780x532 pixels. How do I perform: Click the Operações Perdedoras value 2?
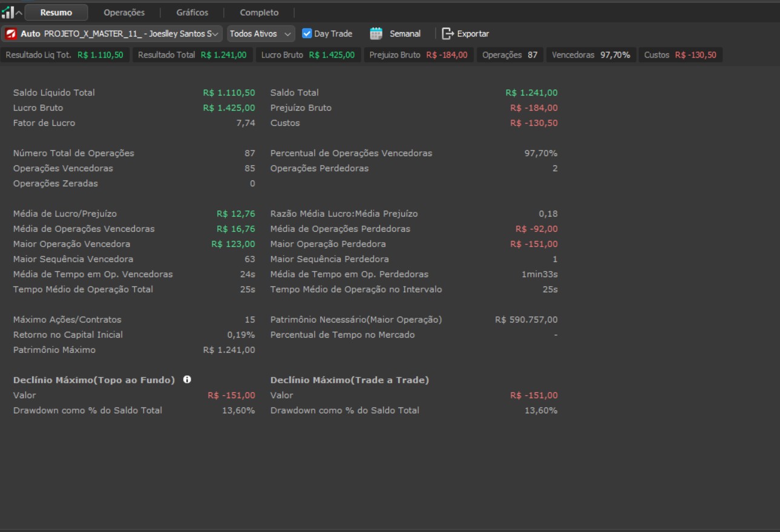pos(555,168)
